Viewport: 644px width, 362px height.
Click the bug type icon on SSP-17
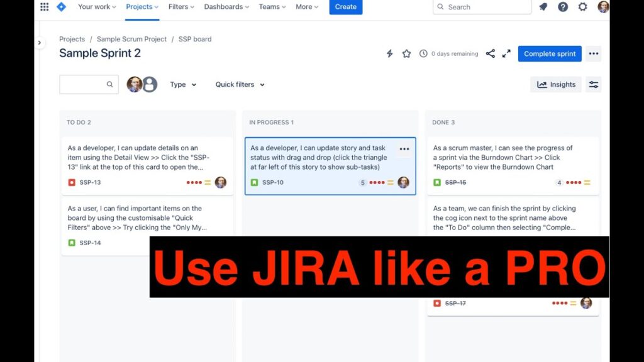(437, 303)
